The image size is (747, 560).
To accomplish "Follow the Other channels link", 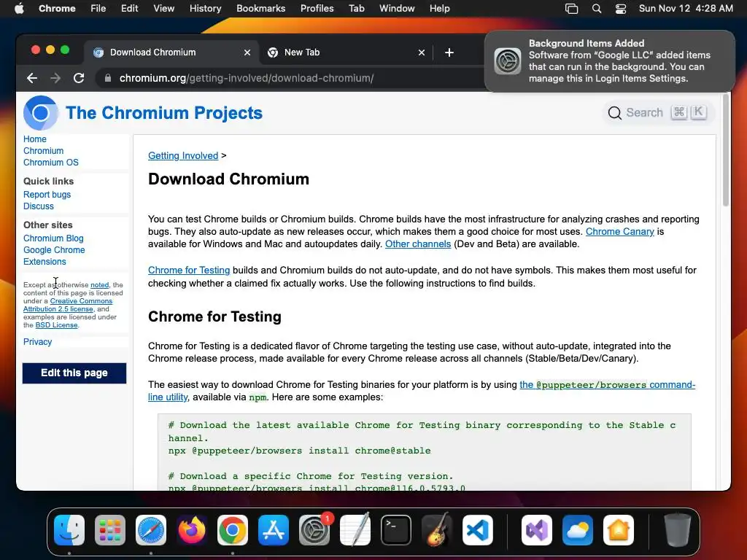I will (x=418, y=244).
